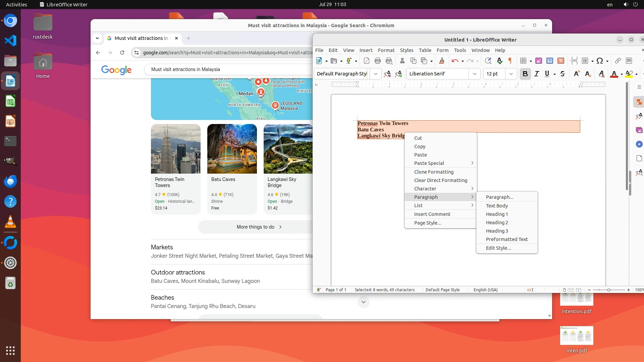This screenshot has height=362, width=644.
Task: Toggle Italic formatting button
Action: click(x=537, y=74)
